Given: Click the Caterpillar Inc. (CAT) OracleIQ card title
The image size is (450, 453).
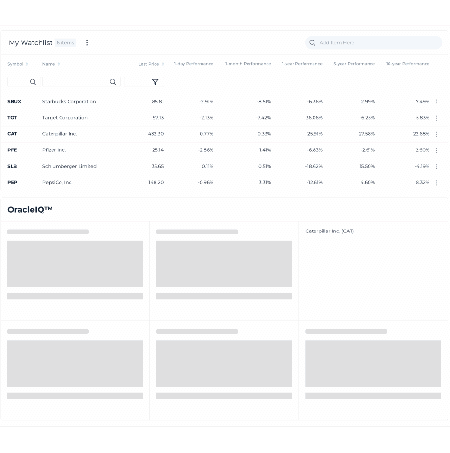Looking at the screenshot, I should 330,231.
